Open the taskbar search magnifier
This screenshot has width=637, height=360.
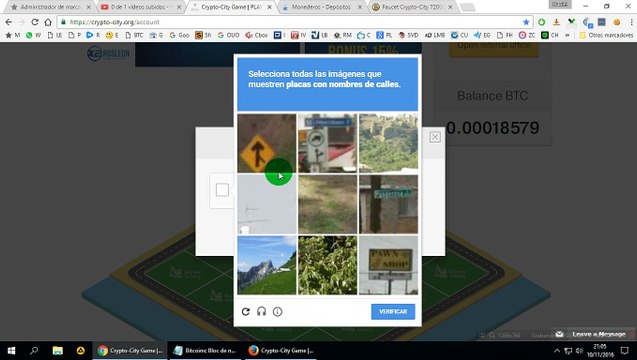click(x=34, y=350)
